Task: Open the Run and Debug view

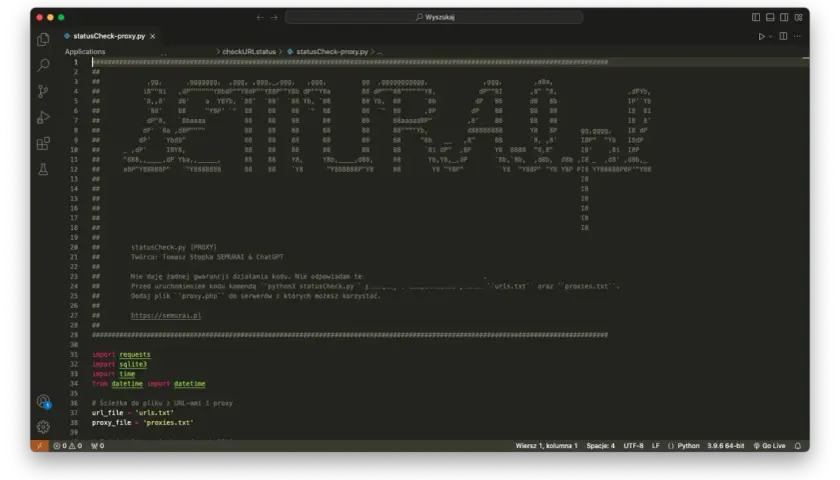Action: pyautogui.click(x=43, y=117)
